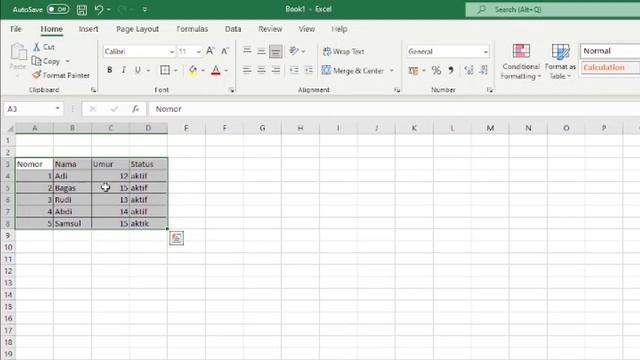The width and height of the screenshot is (640, 360).
Task: Click the Search box in title bar
Action: (553, 9)
